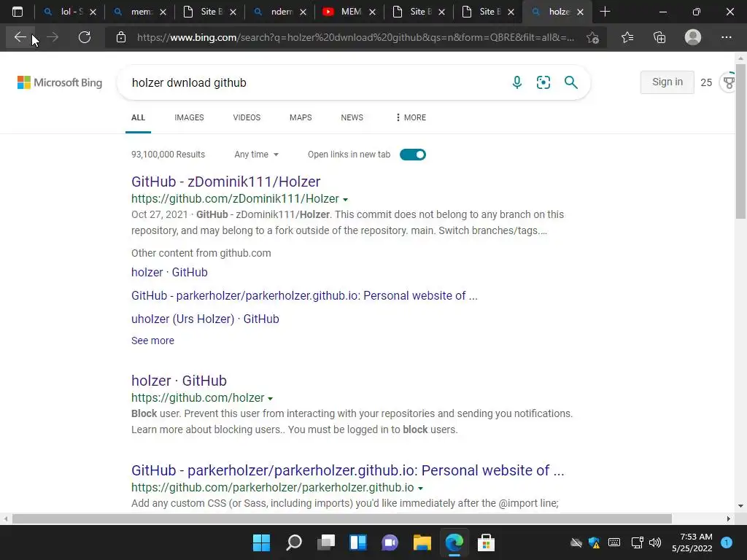This screenshot has width=747, height=560.
Task: Click the browser Forward arrow button
Action: click(x=53, y=37)
